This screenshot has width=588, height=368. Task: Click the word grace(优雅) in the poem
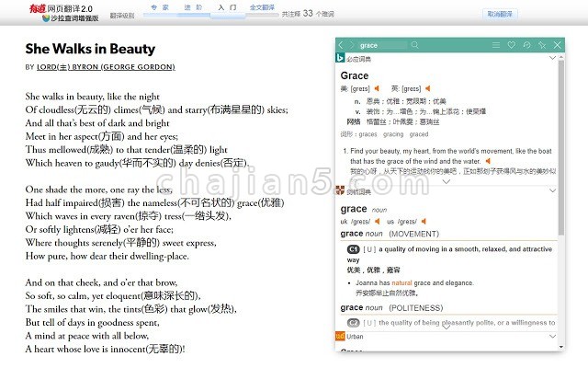[x=260, y=203]
